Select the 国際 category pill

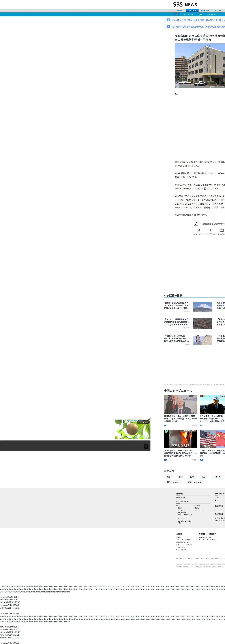tap(192, 477)
